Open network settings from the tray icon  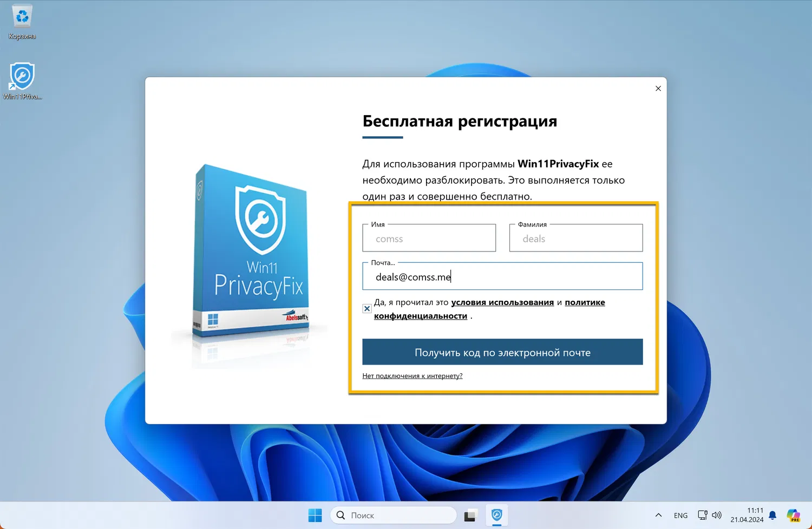(x=702, y=515)
